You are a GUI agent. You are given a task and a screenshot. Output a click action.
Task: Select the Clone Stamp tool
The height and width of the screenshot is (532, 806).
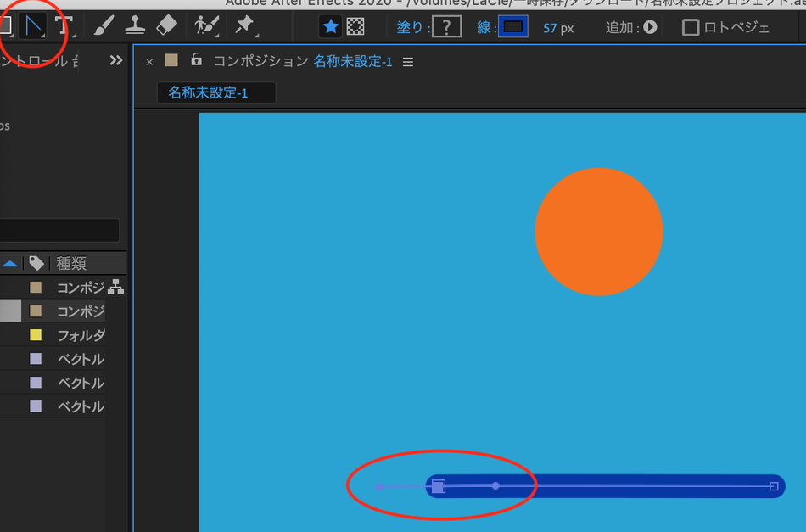[x=135, y=25]
